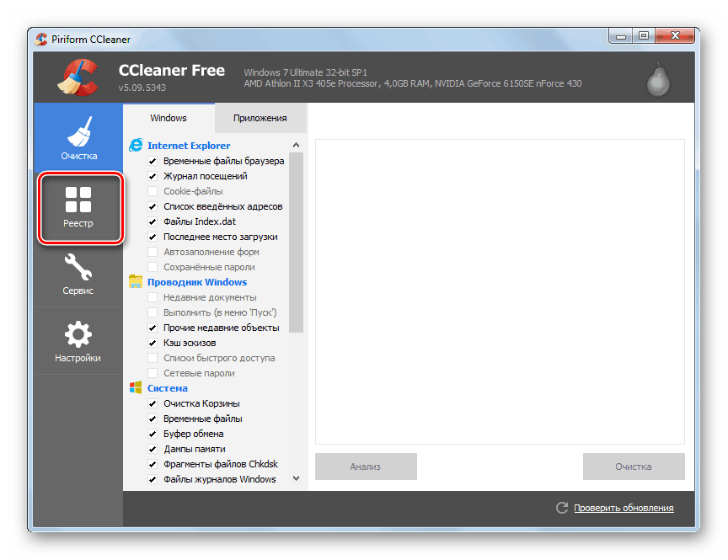Minimize the Piriform CCleaner window
The width and height of the screenshot is (728, 560).
(621, 36)
